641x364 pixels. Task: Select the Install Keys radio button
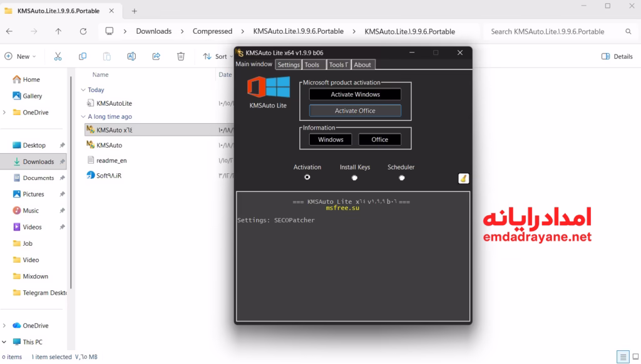pos(354,178)
